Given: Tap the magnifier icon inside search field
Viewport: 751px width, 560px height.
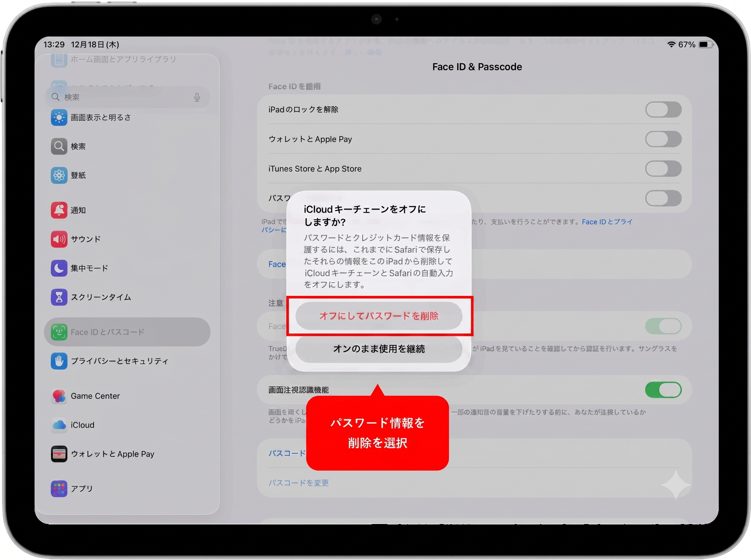Looking at the screenshot, I should 55,97.
